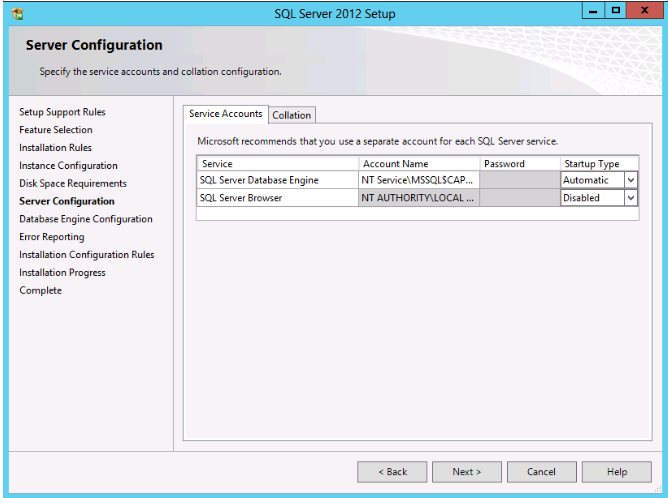Click the SQL Server Browser account name cell
This screenshot has width=668, height=498.
(419, 198)
